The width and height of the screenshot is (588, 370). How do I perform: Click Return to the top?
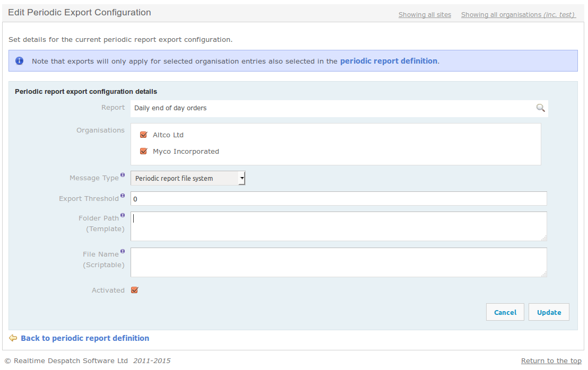tap(551, 360)
